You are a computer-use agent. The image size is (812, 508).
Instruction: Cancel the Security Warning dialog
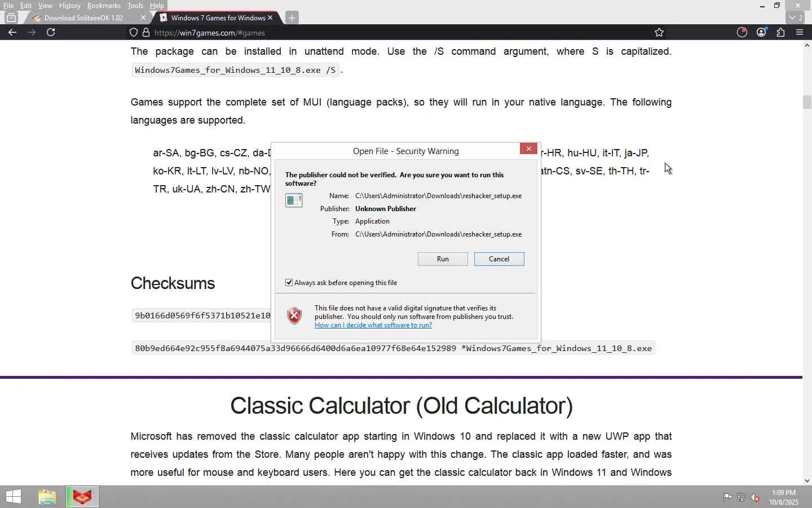tap(499, 259)
